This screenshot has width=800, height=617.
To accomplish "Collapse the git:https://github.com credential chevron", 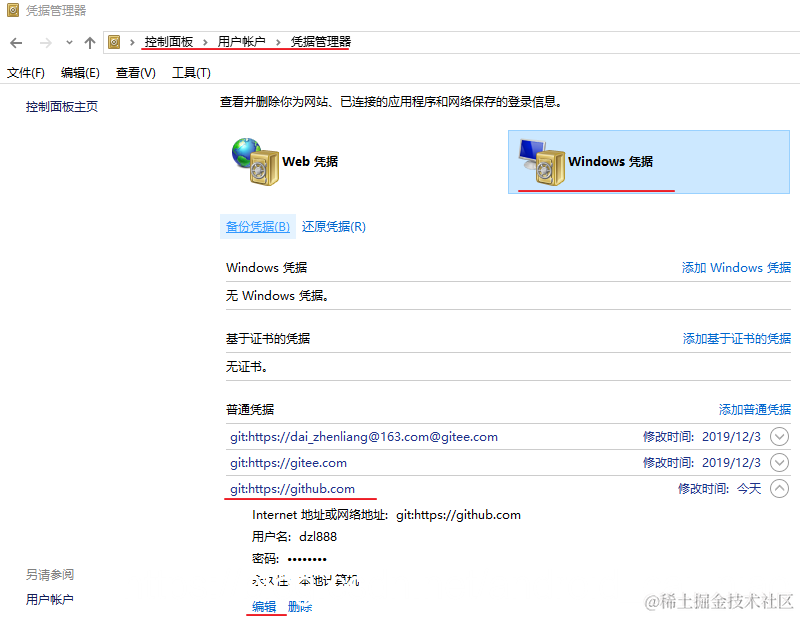I will point(779,489).
